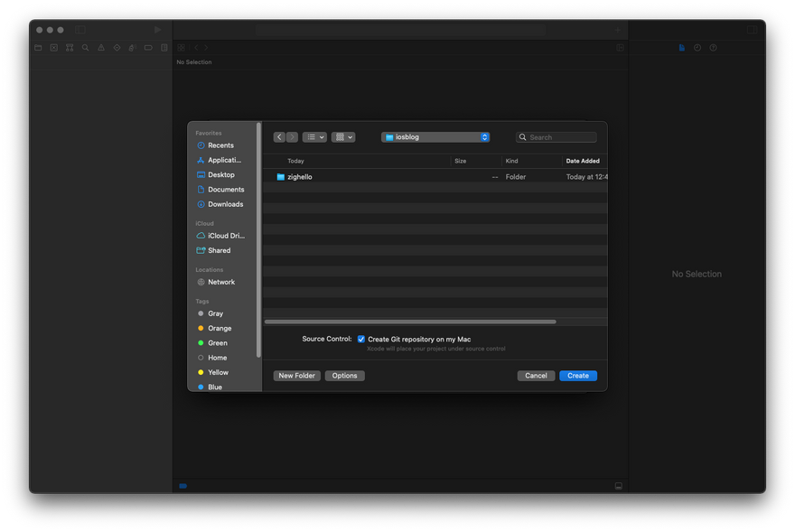Open Recents in the Favorites sidebar

(x=220, y=145)
